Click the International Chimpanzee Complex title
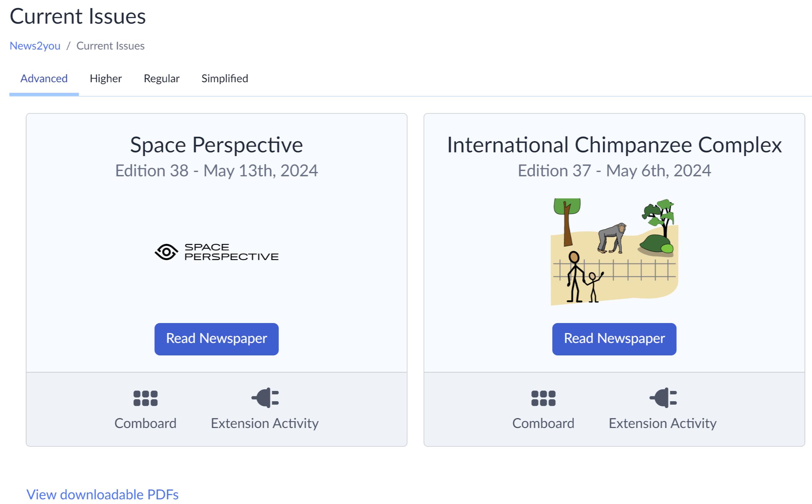This screenshot has height=504, width=812. (x=614, y=145)
